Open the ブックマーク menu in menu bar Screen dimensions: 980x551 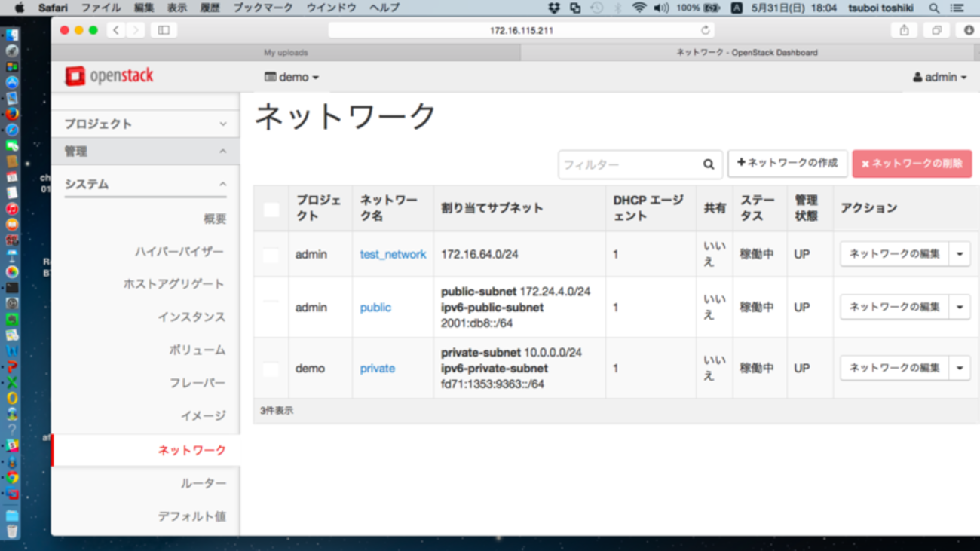pyautogui.click(x=263, y=8)
